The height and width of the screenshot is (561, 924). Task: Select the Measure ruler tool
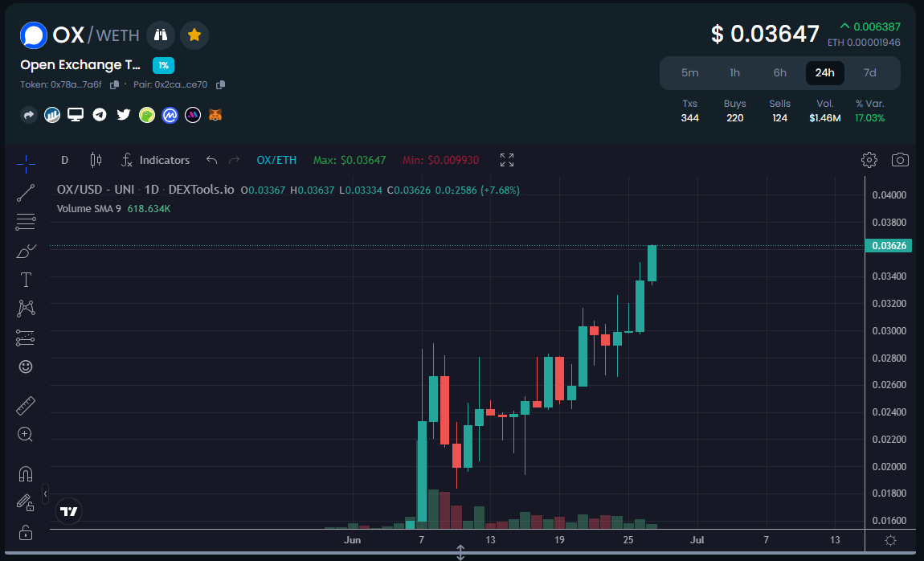[25, 405]
